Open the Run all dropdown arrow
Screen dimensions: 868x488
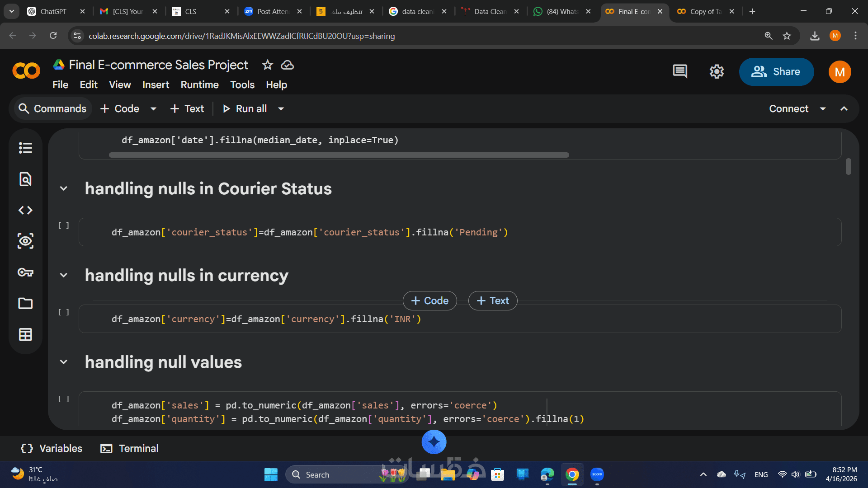[x=281, y=109]
